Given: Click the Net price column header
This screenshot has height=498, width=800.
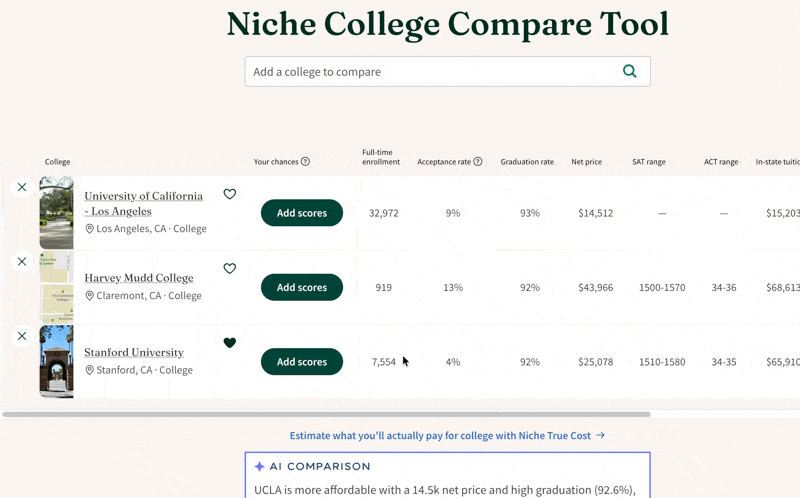Looking at the screenshot, I should pos(587,162).
